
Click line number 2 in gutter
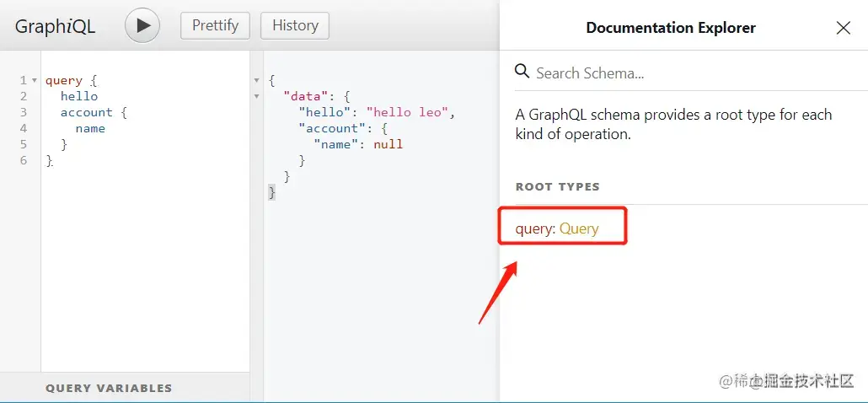tap(24, 96)
